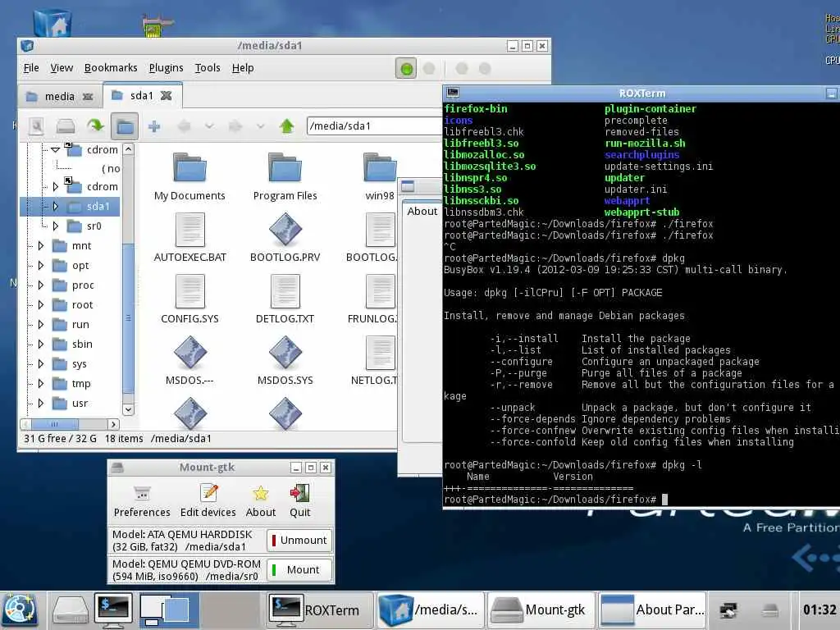
Task: Switch to /media/s... taskbar button
Action: 431,610
